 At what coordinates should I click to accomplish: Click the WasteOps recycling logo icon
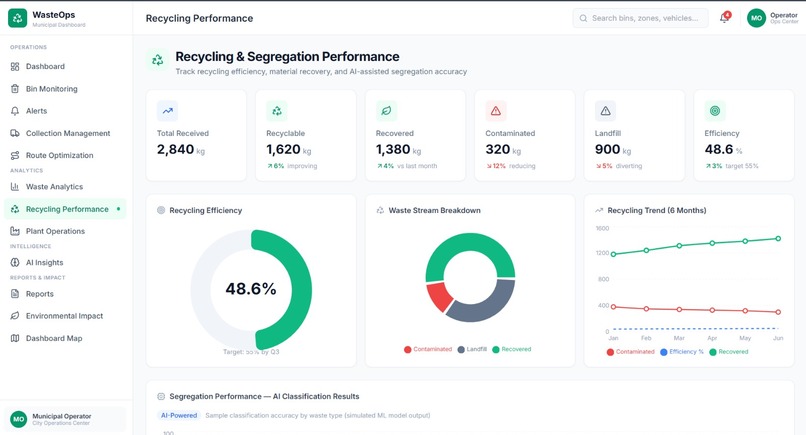17,18
